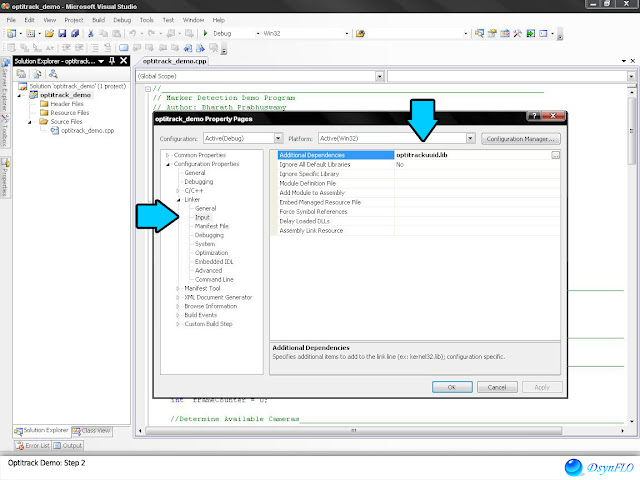Open the File menu

coord(11,20)
